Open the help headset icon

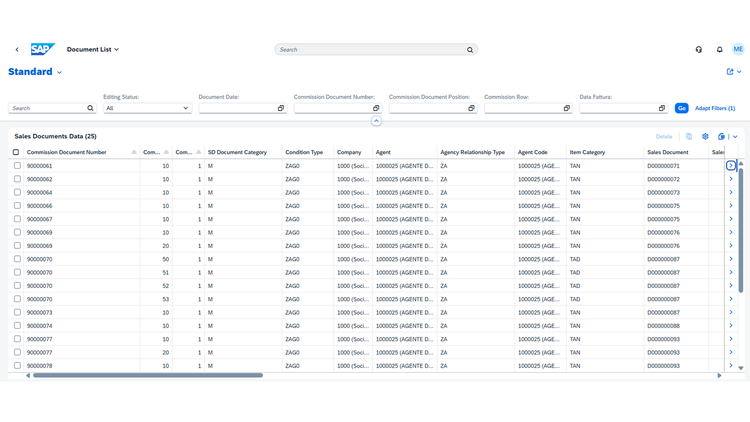pos(699,49)
